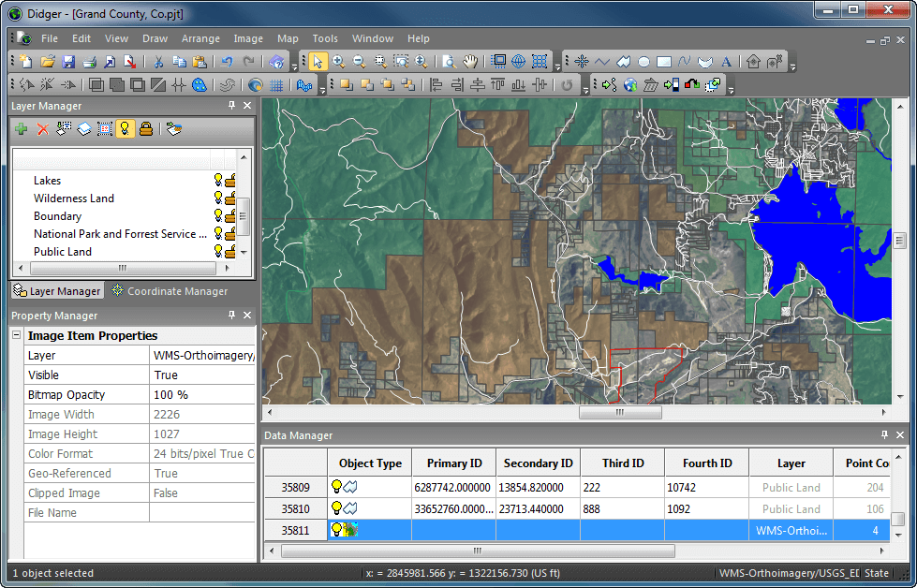Click the save floppy disk icon
Screen dimensions: 917x588
[x=68, y=62]
